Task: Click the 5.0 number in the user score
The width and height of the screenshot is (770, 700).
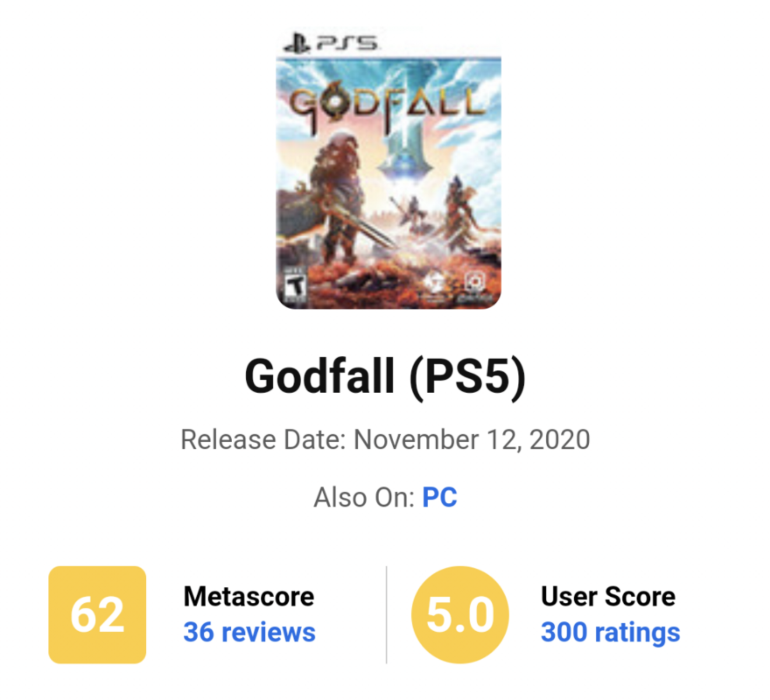Action: click(x=460, y=615)
